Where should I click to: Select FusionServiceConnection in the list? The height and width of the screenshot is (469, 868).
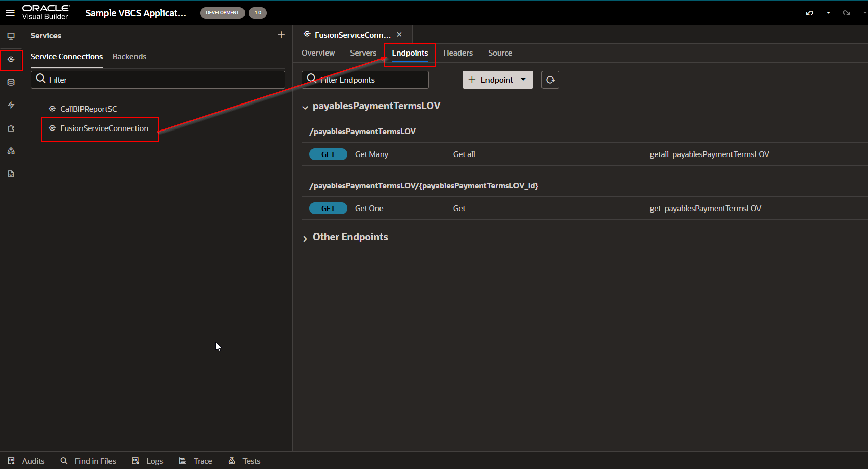[x=104, y=128]
